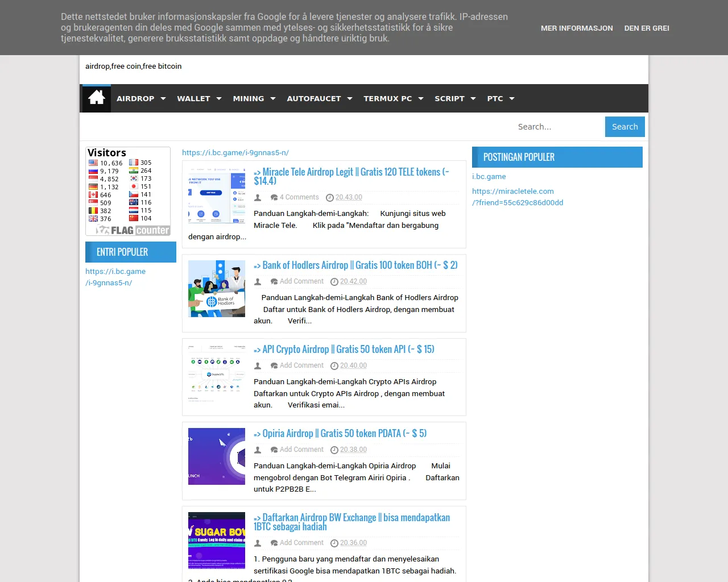Click the blue Search button
Image resolution: width=728 pixels, height=582 pixels.
[x=625, y=127]
